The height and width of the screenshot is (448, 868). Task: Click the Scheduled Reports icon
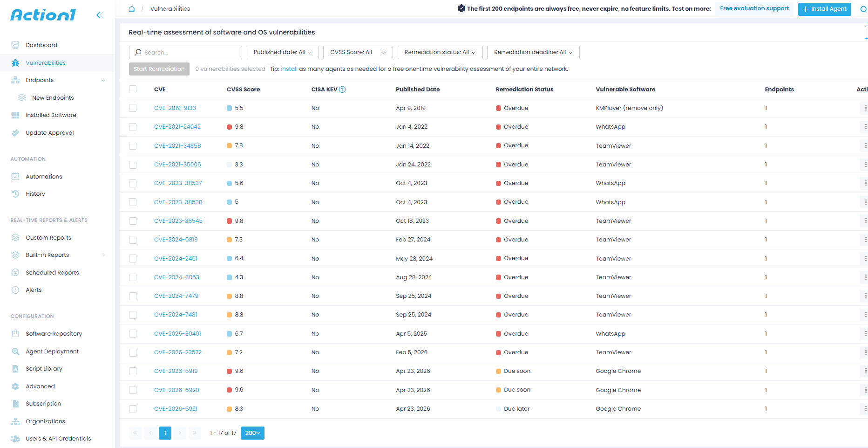click(15, 273)
